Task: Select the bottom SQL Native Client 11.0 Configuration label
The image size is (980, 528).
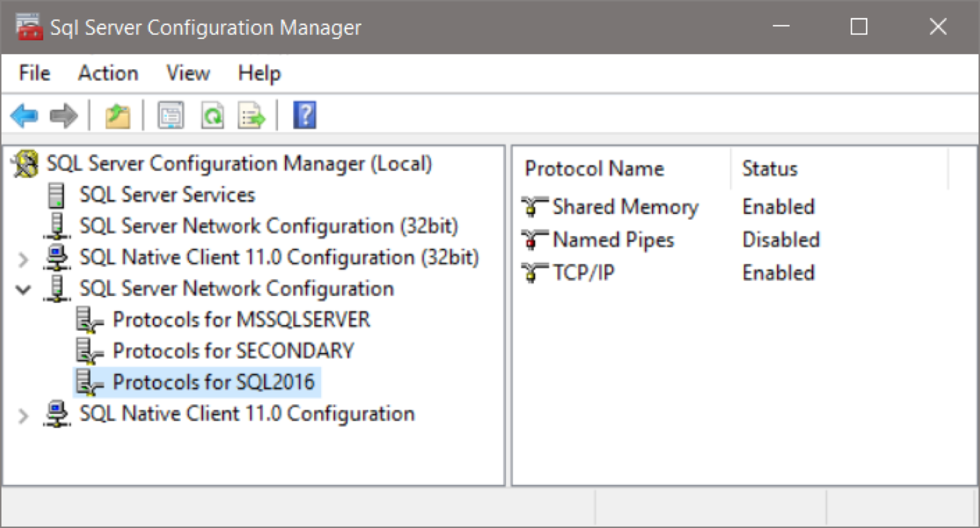Action: [x=247, y=414]
